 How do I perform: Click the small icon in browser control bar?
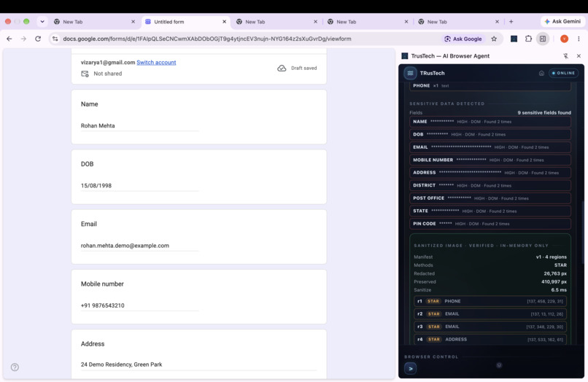pyautogui.click(x=499, y=365)
